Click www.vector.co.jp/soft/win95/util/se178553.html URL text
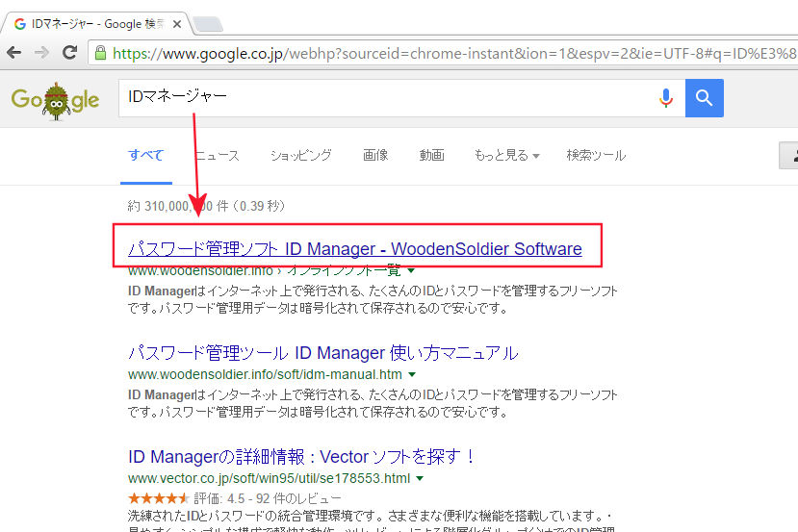Screen dimensions: 798x532 coord(270,478)
